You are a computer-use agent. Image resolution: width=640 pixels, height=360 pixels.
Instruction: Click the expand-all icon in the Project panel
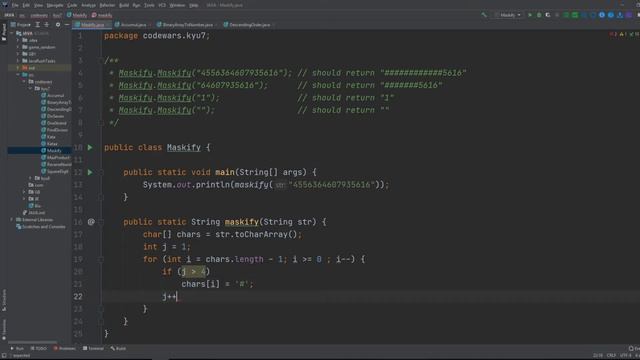(38, 25)
